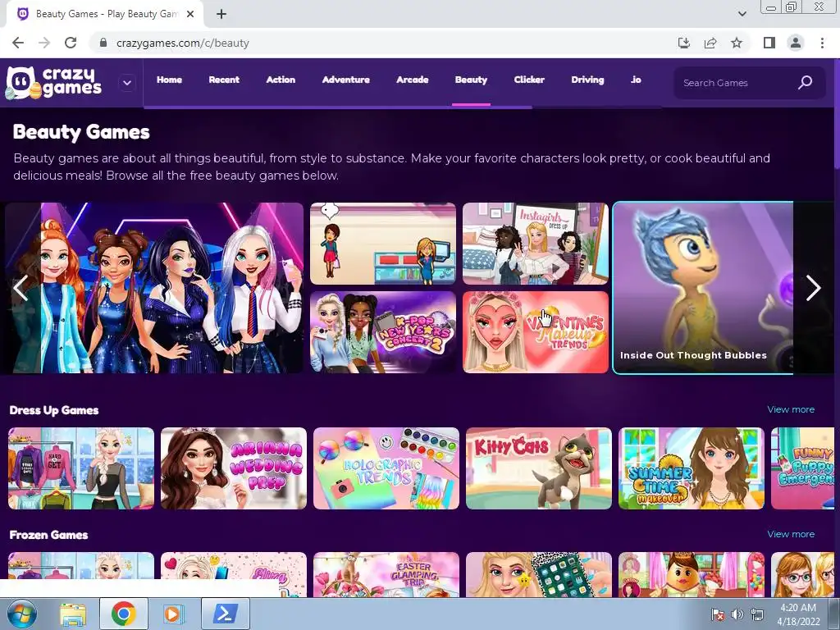Select the Action category

(281, 80)
